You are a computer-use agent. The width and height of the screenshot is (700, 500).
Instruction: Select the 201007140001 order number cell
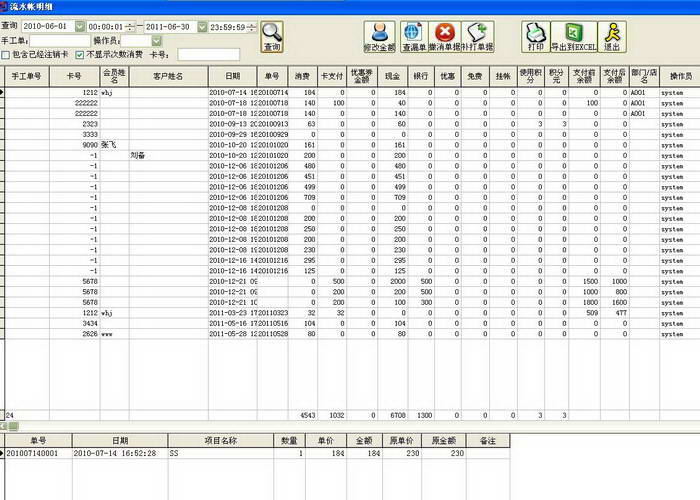[38, 454]
